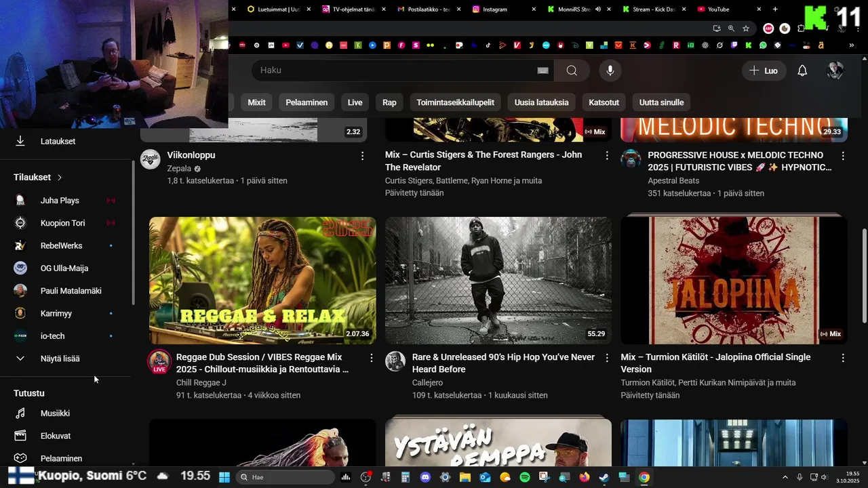Screen dimensions: 868x488
Task: Open options menu for Jalopiina mix
Action: (843, 358)
